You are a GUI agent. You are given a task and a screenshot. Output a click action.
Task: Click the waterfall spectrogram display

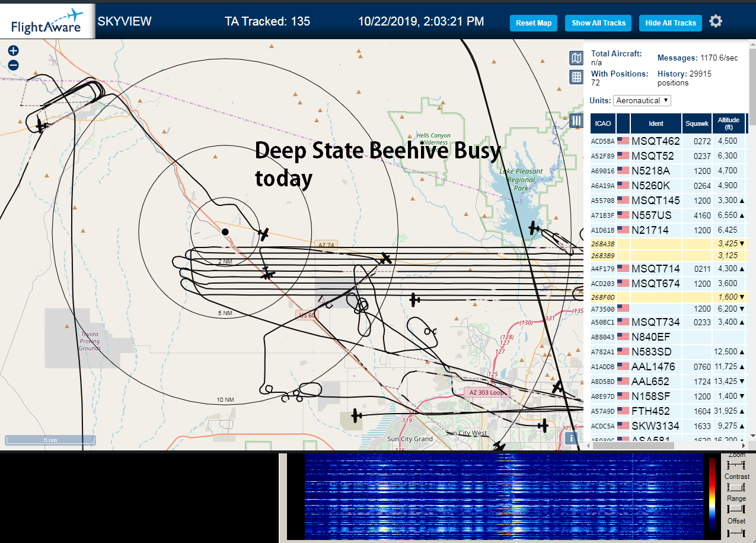click(503, 497)
